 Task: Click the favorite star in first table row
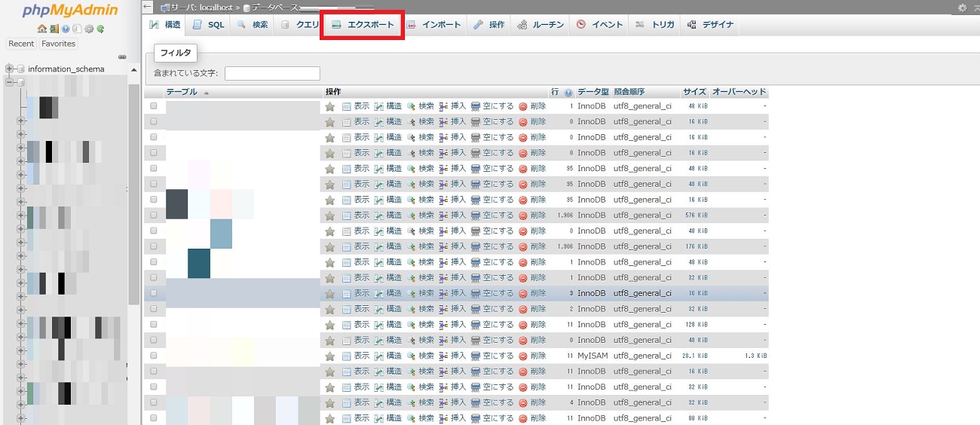click(x=330, y=106)
